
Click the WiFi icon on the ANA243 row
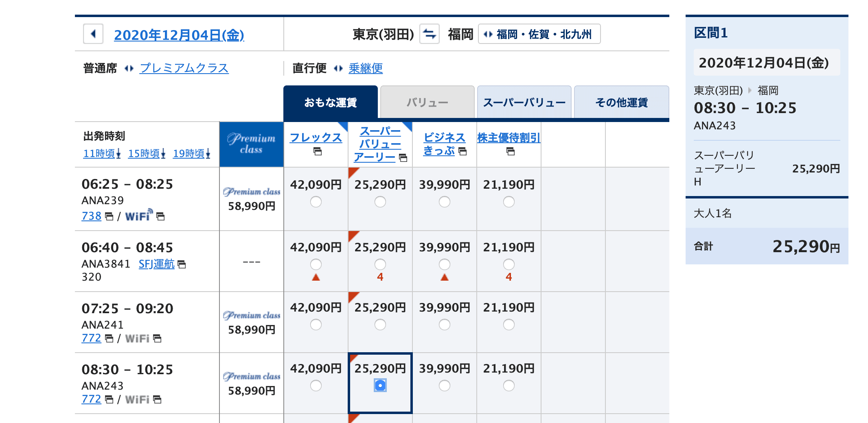click(137, 399)
